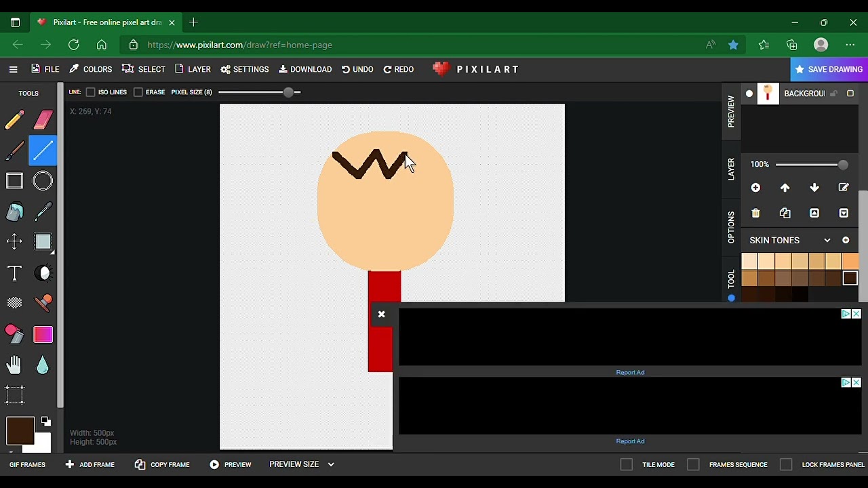Move layer down with the arrow
The image size is (868, 488).
click(x=814, y=188)
